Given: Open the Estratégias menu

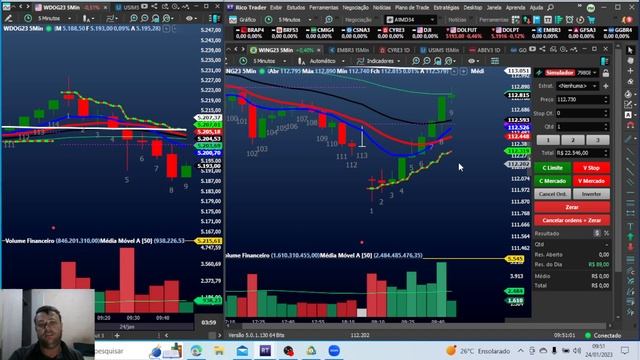Looking at the screenshot, I should pyautogui.click(x=446, y=7).
